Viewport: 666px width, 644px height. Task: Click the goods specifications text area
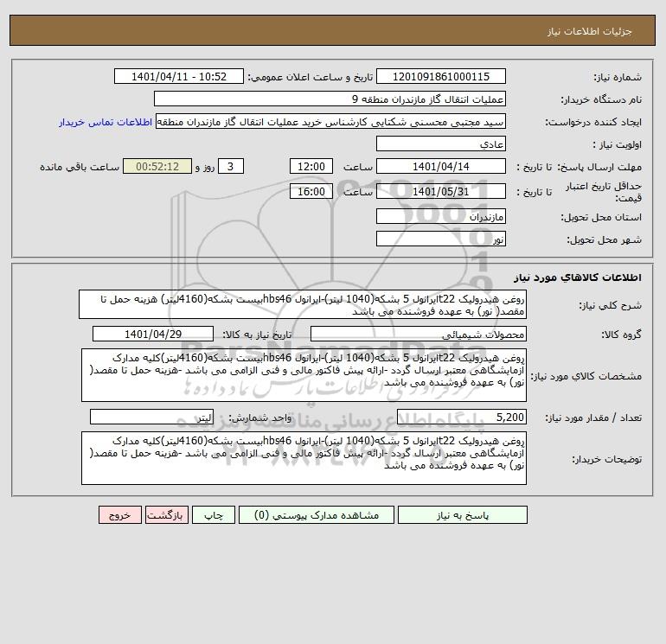tap(304, 375)
